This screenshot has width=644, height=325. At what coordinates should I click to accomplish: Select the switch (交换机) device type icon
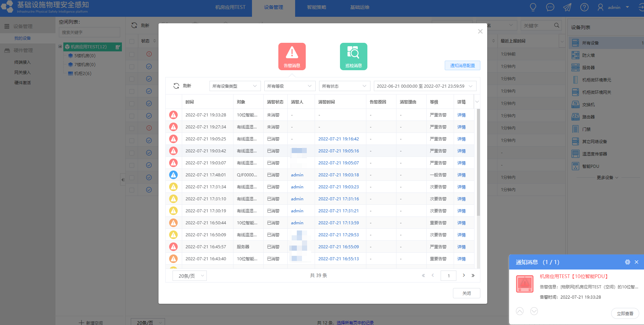coord(576,104)
